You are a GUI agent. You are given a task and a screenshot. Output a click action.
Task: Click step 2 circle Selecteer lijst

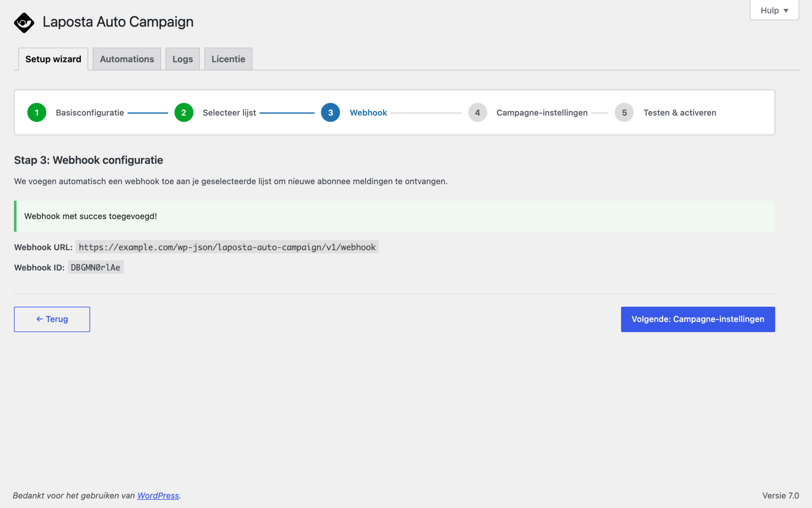point(184,113)
